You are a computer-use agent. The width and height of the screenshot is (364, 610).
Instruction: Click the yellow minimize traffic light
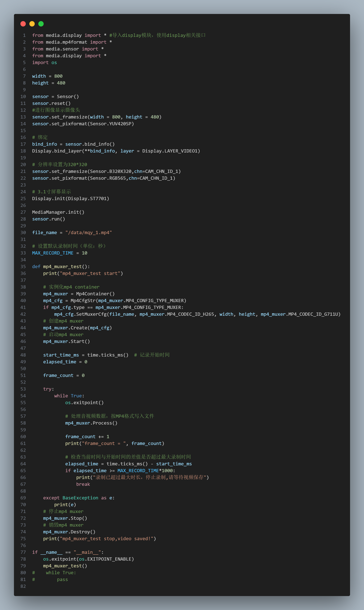click(32, 24)
